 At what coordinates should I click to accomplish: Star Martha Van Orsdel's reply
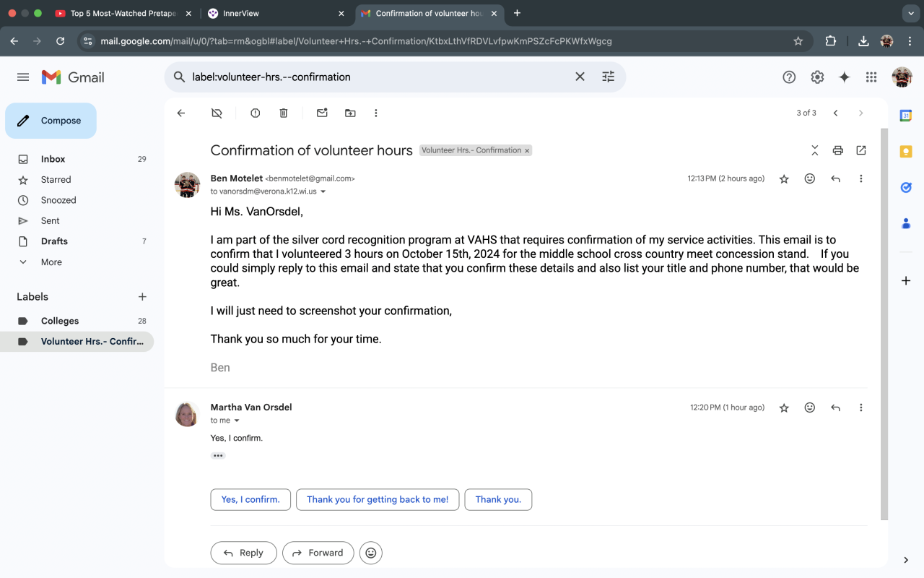[784, 408]
